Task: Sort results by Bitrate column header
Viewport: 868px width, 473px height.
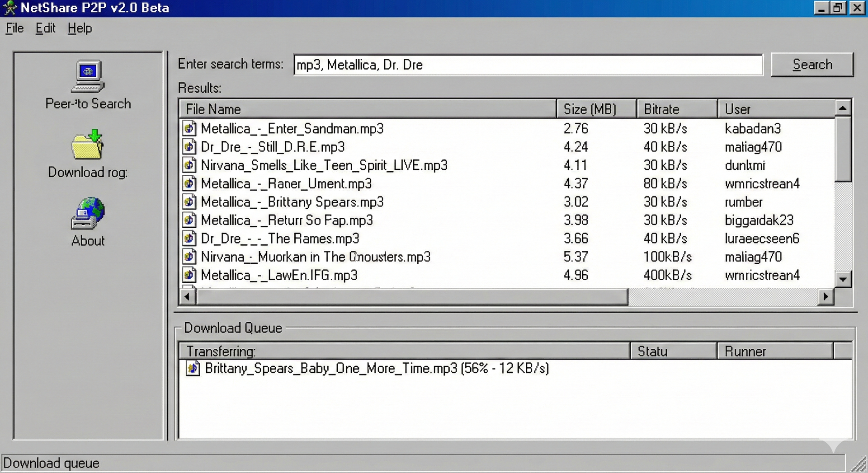Action: coord(677,109)
